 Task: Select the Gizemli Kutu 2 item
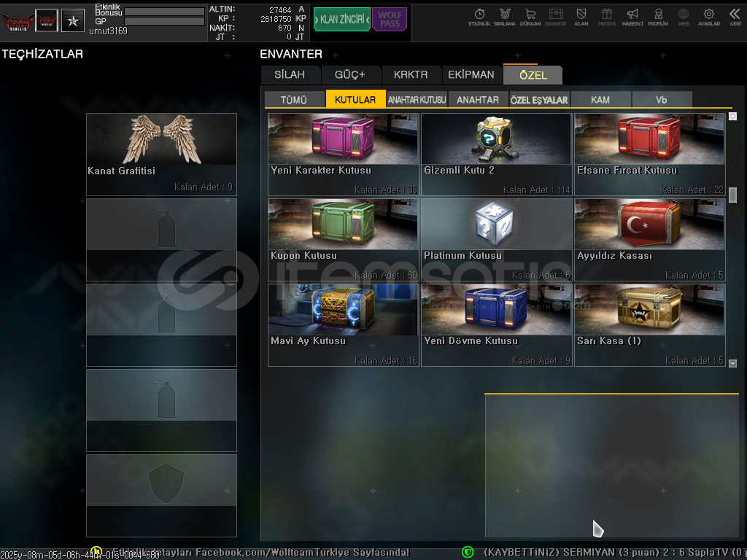(x=496, y=155)
